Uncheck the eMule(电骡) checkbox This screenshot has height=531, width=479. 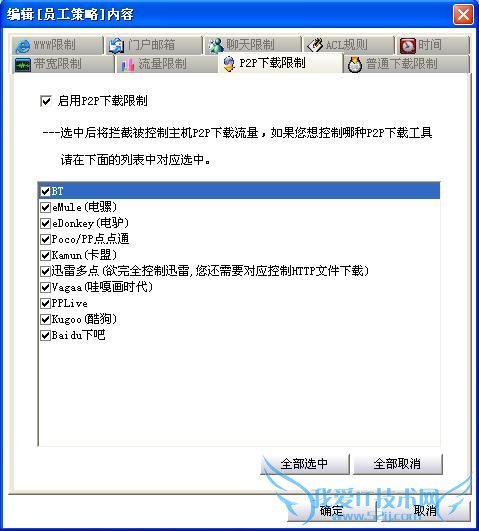click(x=45, y=207)
